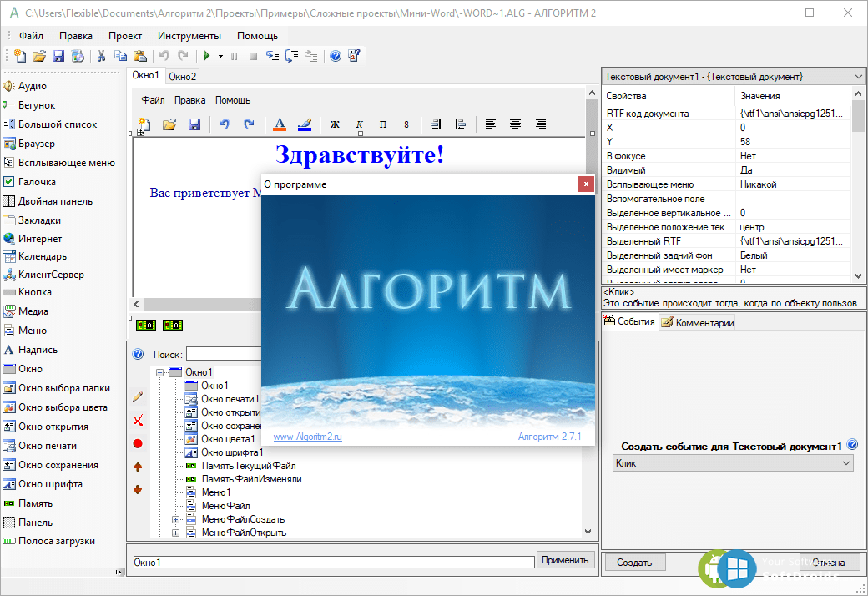Switch to the Комментарии tab
The height and width of the screenshot is (596, 868).
click(698, 322)
